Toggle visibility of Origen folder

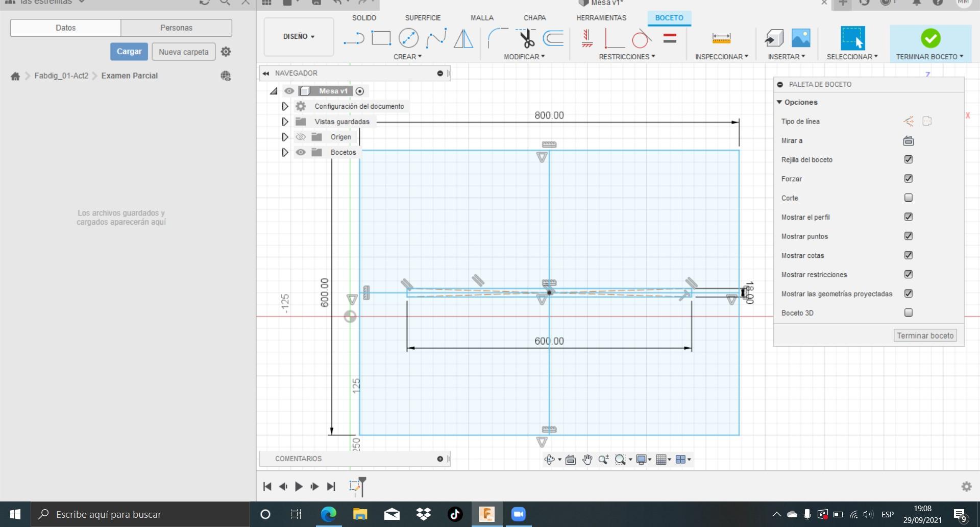(301, 137)
